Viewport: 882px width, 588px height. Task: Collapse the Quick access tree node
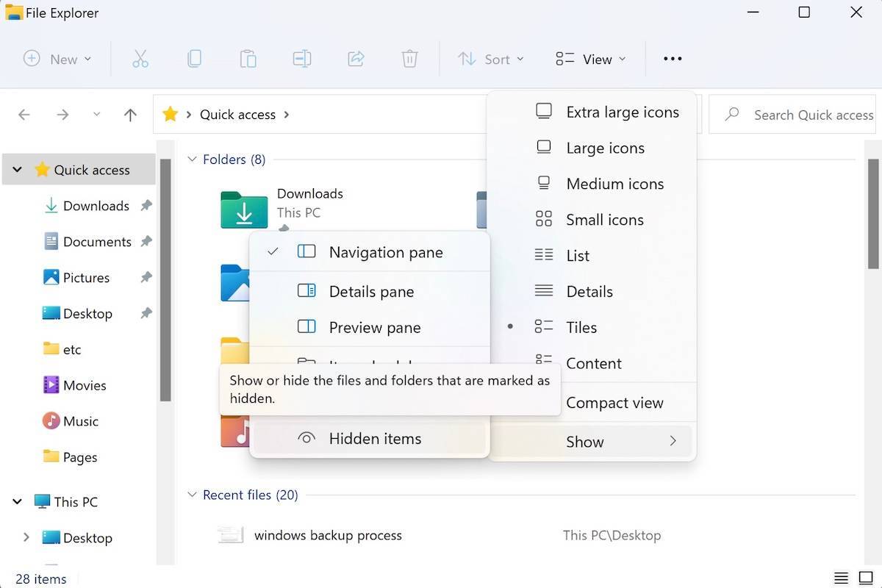tap(17, 170)
